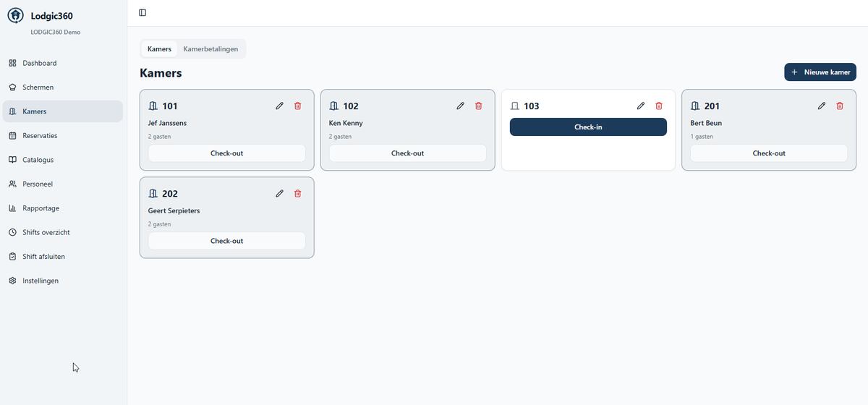Click Check-in for room 103
This screenshot has height=405, width=868.
pyautogui.click(x=588, y=127)
